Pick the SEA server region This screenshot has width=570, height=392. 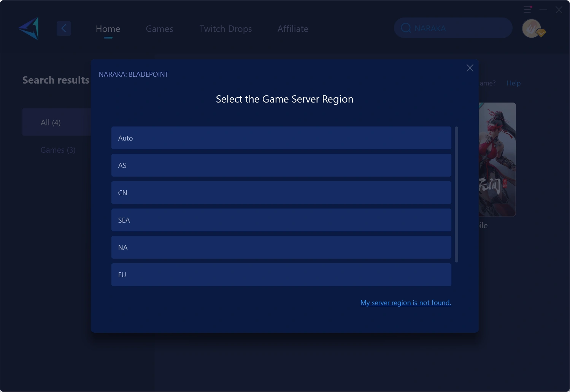[281, 220]
